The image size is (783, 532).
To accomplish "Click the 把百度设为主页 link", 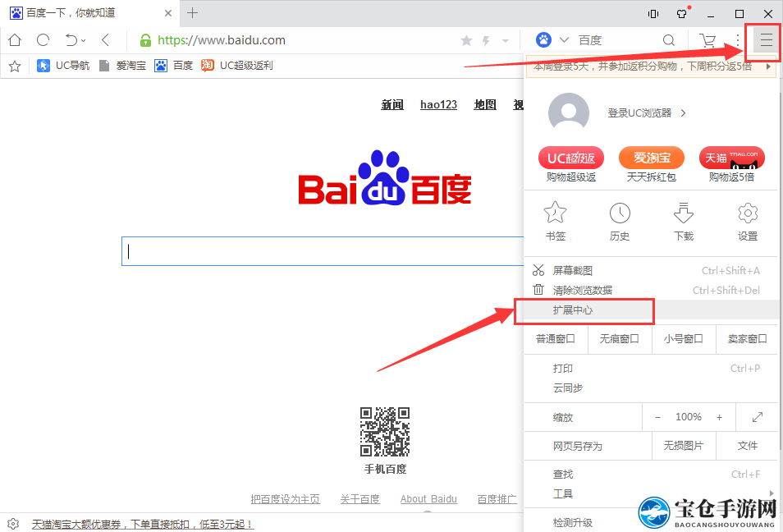I will [285, 499].
